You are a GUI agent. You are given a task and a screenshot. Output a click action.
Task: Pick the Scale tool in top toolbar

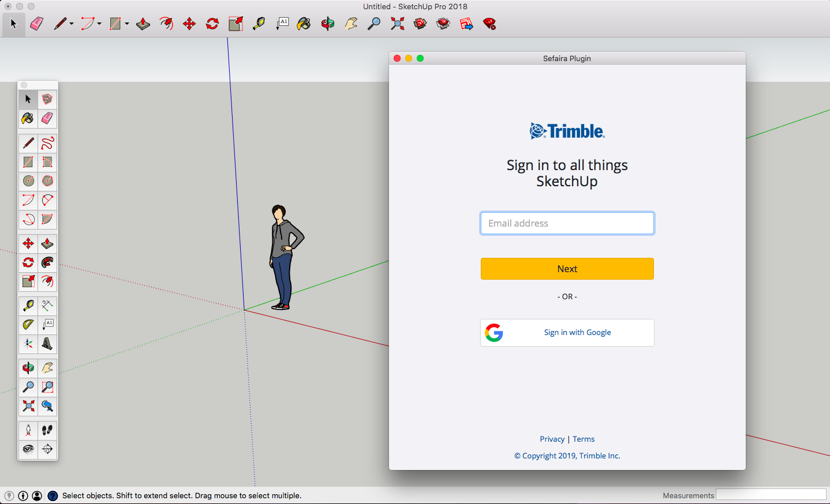(235, 24)
